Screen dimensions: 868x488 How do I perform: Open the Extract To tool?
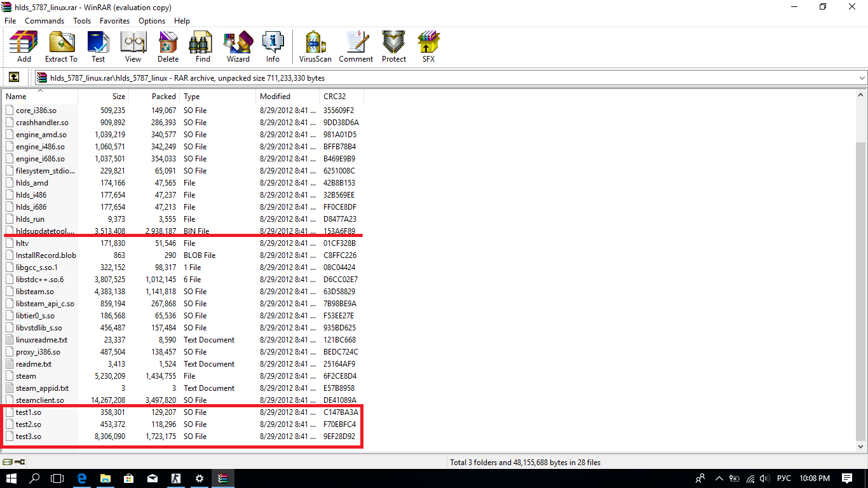coord(61,46)
